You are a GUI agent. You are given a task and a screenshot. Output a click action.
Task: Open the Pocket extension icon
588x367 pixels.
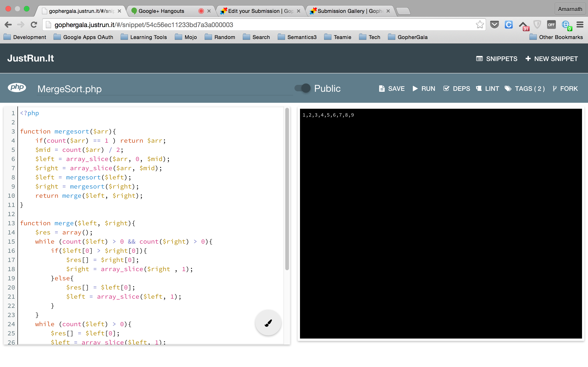495,25
